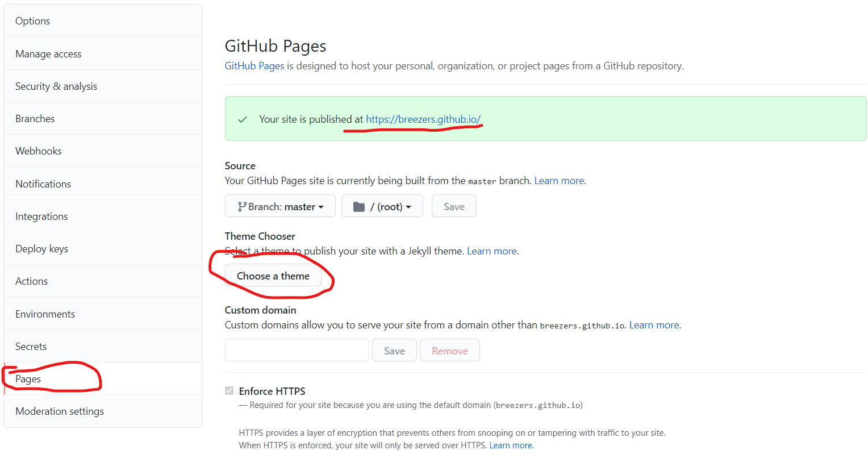
Task: Click the green checkmark published icon
Action: pyautogui.click(x=243, y=119)
